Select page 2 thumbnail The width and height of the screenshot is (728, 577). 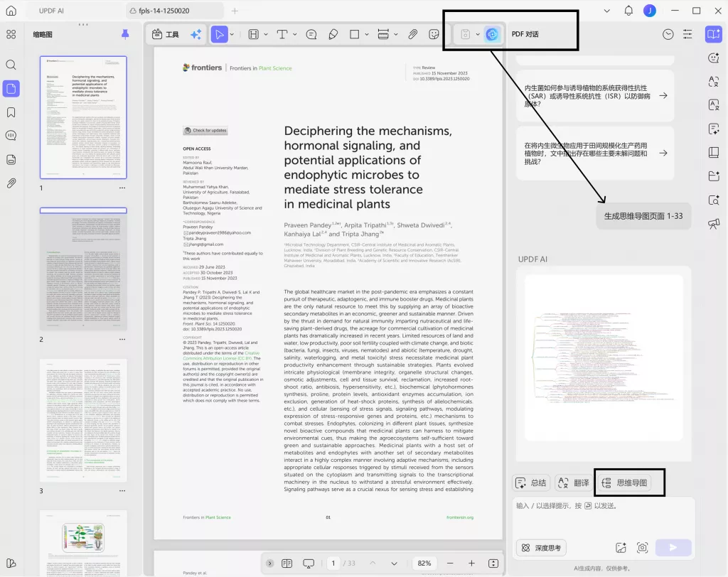(x=83, y=269)
